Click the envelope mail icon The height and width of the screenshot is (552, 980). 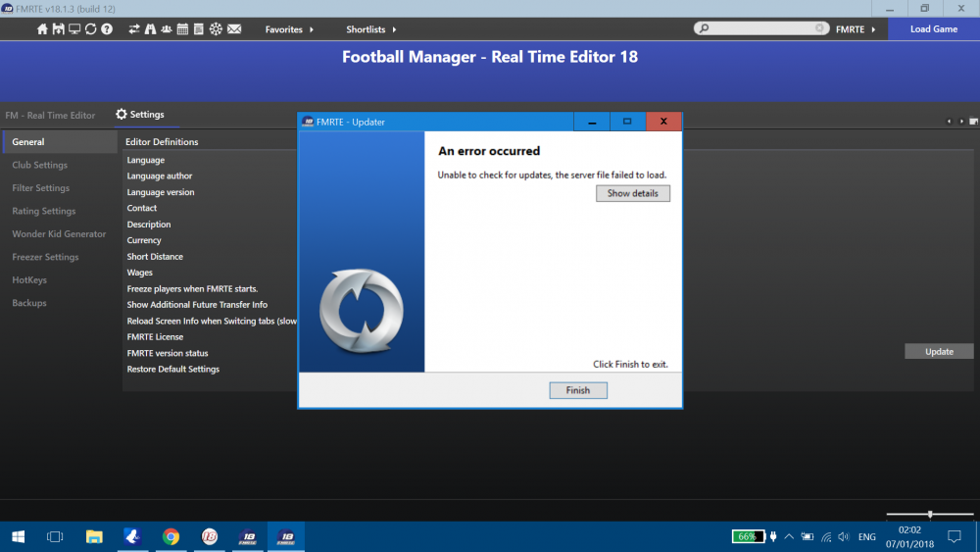pyautogui.click(x=234, y=29)
